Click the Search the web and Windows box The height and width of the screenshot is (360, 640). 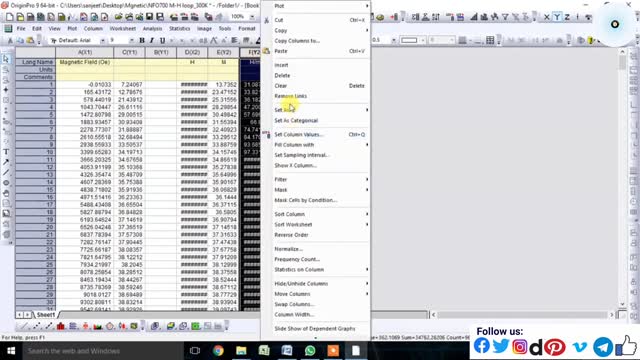[x=102, y=351]
